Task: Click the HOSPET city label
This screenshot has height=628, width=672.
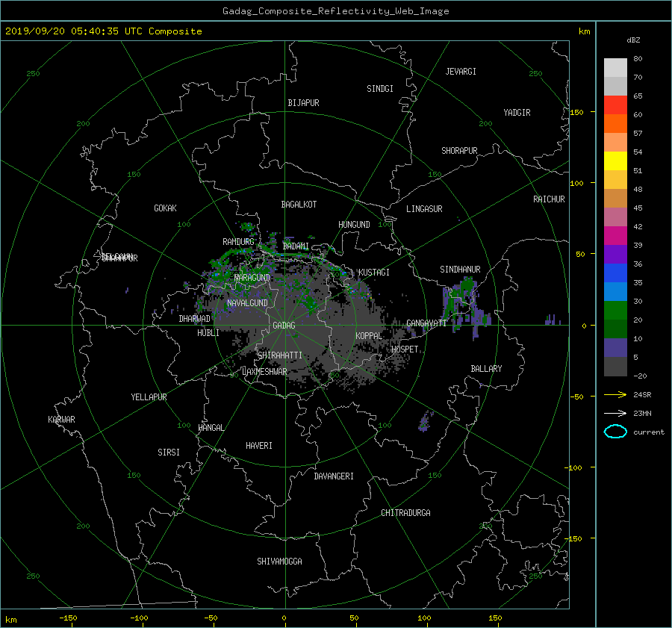Action: [x=405, y=349]
